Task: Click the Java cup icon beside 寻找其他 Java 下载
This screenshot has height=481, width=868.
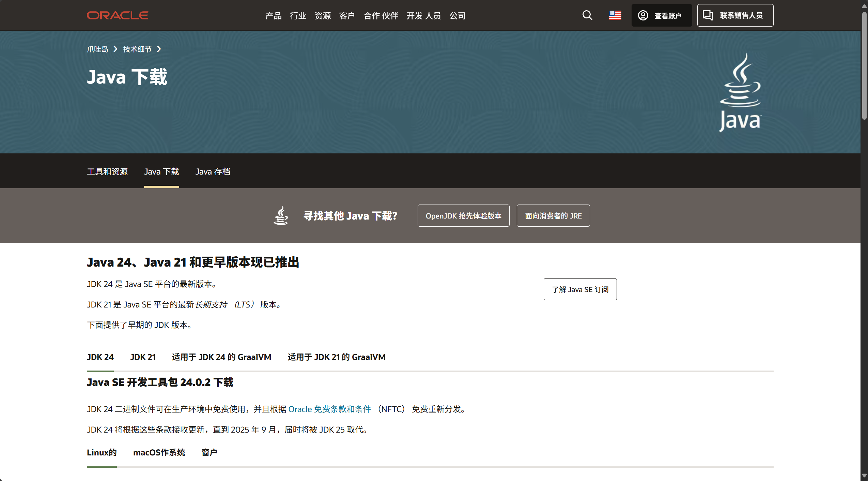Action: point(281,215)
